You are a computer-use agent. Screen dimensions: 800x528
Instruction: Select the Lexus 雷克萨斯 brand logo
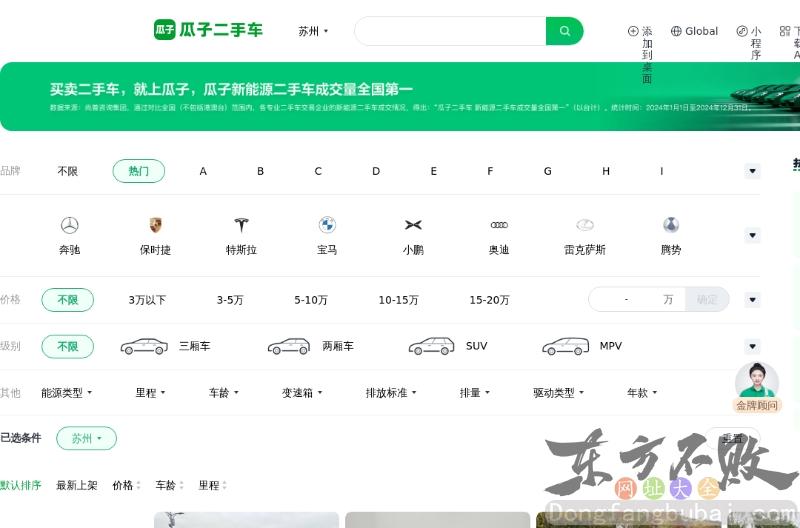point(585,225)
